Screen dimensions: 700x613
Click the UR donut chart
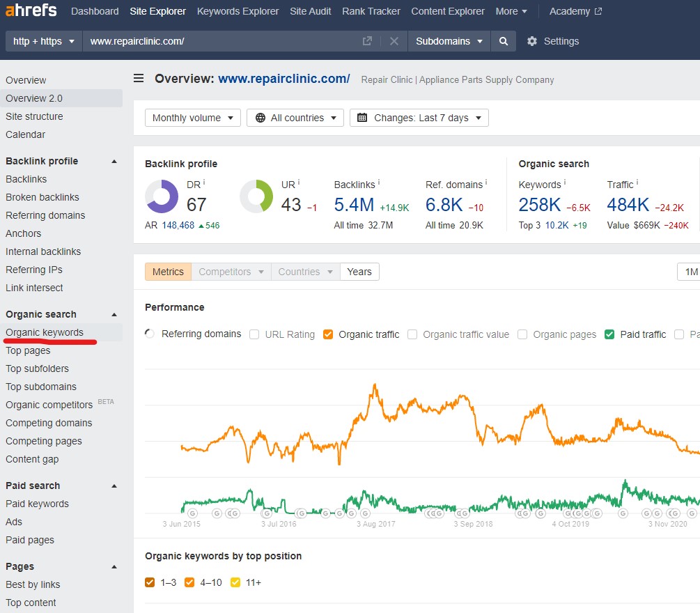tap(256, 196)
